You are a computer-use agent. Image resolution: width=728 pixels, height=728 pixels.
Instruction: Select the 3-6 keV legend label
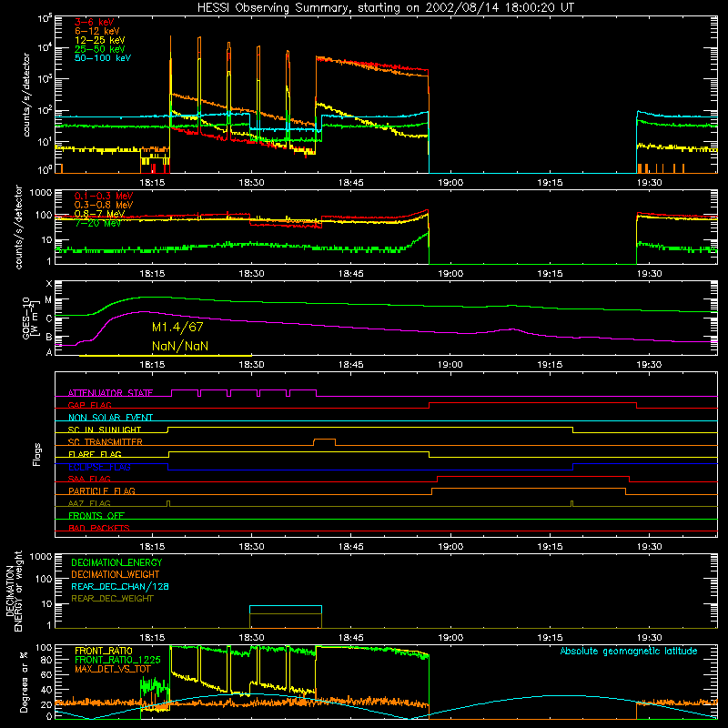(x=95, y=22)
